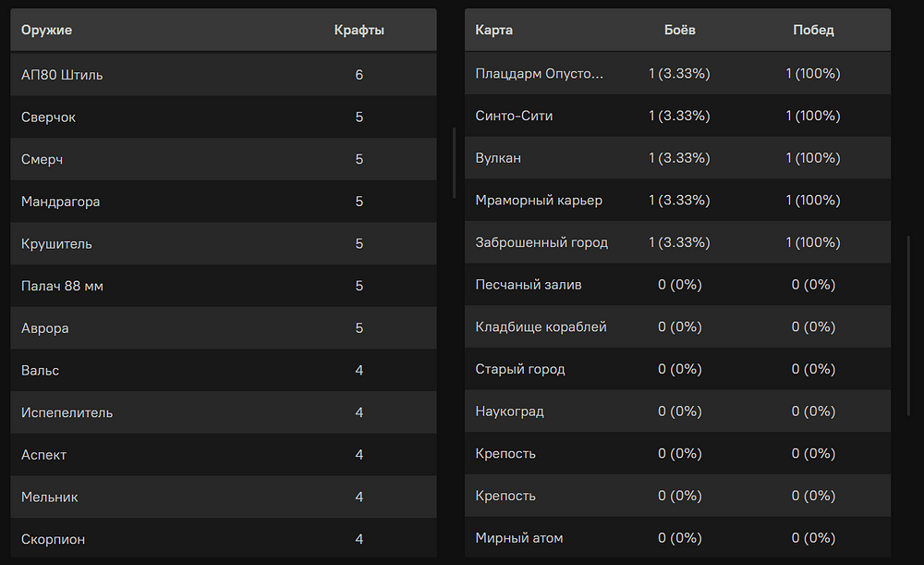Click the weapons table scrollbar thumb

click(454, 164)
